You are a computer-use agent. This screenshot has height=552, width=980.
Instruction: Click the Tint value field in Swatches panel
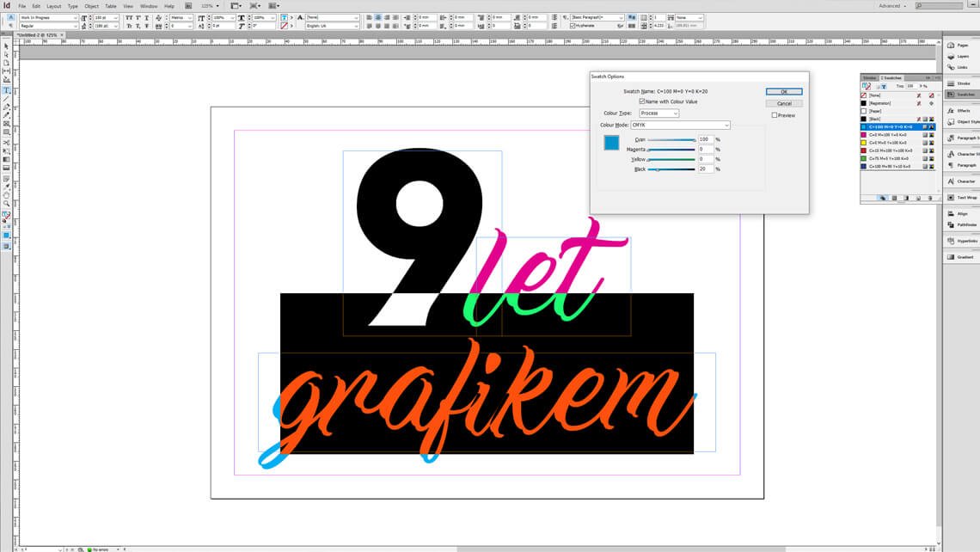tap(911, 86)
